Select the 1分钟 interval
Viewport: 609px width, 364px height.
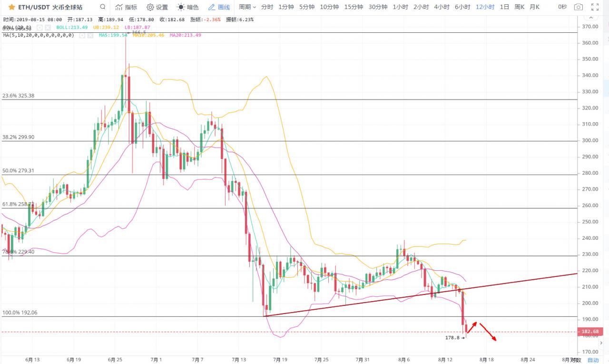(x=286, y=7)
